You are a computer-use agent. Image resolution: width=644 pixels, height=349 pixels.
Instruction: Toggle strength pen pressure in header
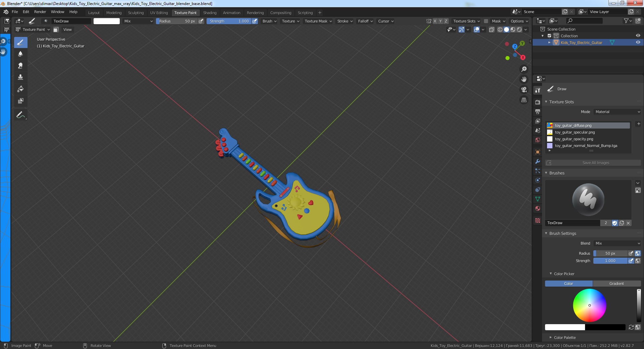pos(255,21)
